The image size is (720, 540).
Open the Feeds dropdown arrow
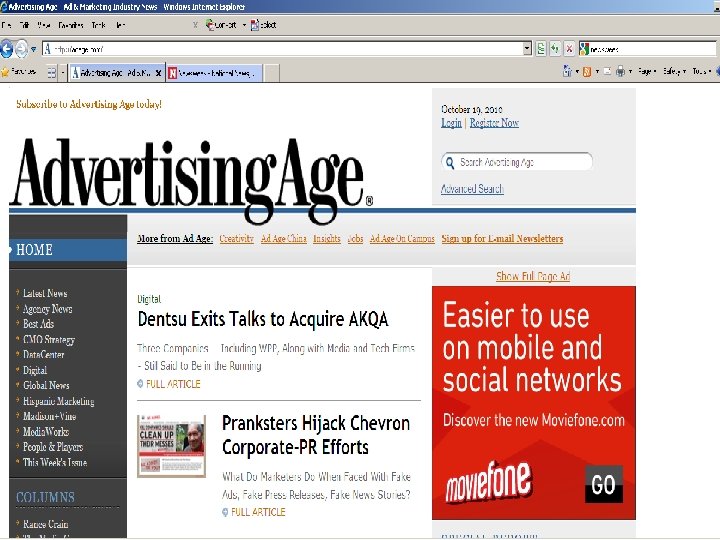click(x=597, y=72)
